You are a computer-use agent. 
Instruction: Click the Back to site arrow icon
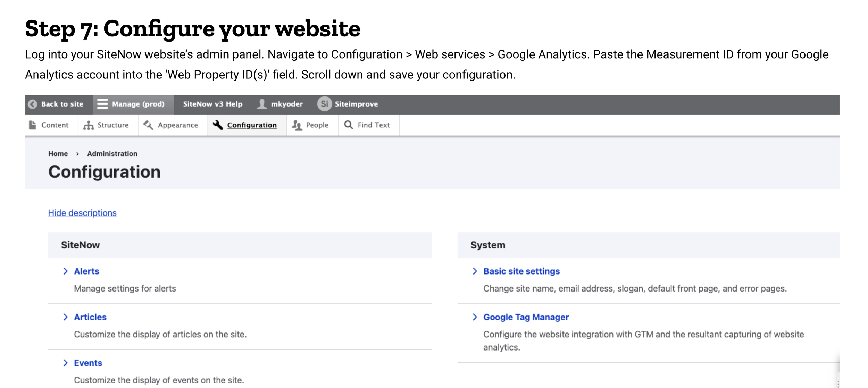click(33, 104)
